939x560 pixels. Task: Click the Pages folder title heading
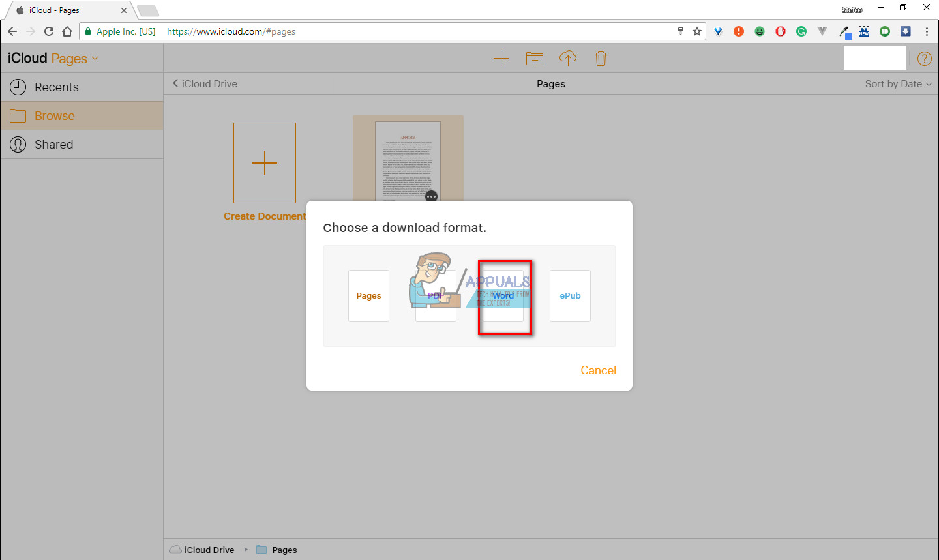point(551,84)
